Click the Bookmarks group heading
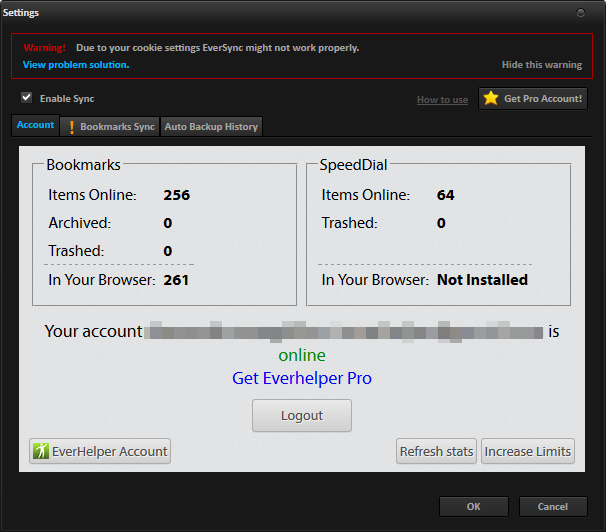606x532 pixels. coord(83,165)
